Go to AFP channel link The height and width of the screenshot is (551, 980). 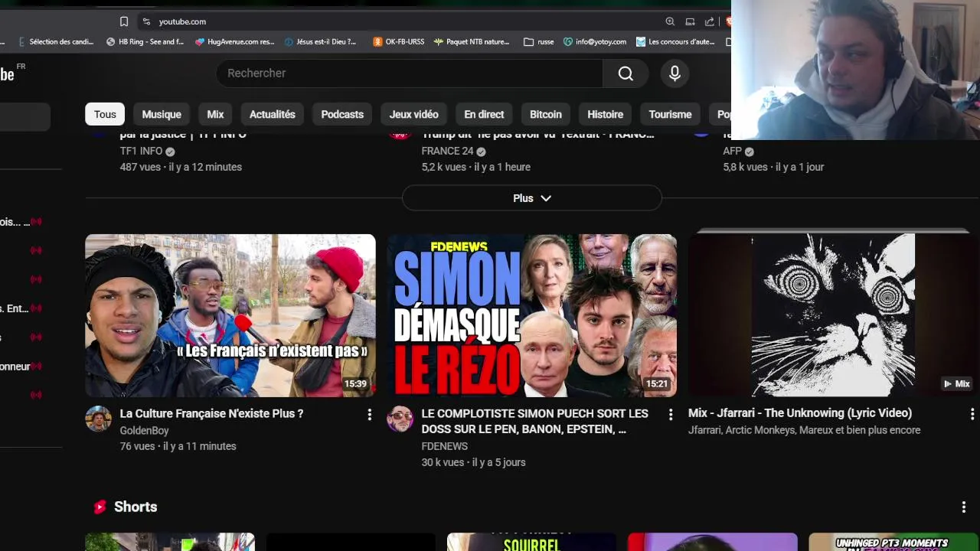(x=732, y=152)
